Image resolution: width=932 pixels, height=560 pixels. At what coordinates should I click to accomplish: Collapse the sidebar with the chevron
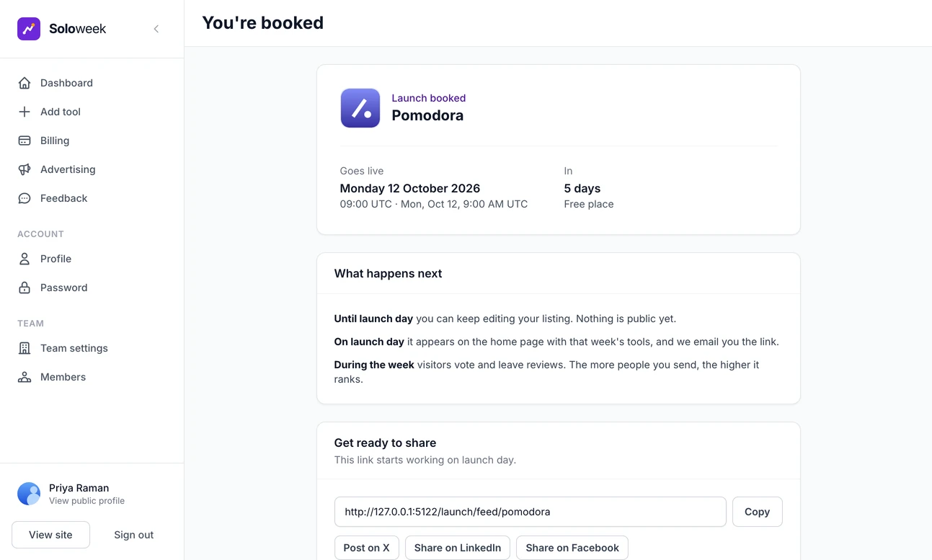(156, 29)
